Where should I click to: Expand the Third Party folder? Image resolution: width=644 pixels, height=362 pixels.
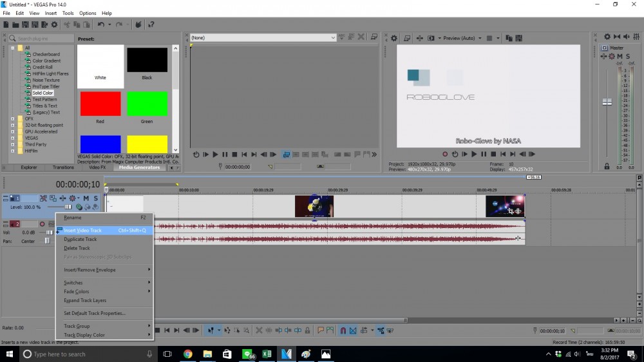pos(13,145)
